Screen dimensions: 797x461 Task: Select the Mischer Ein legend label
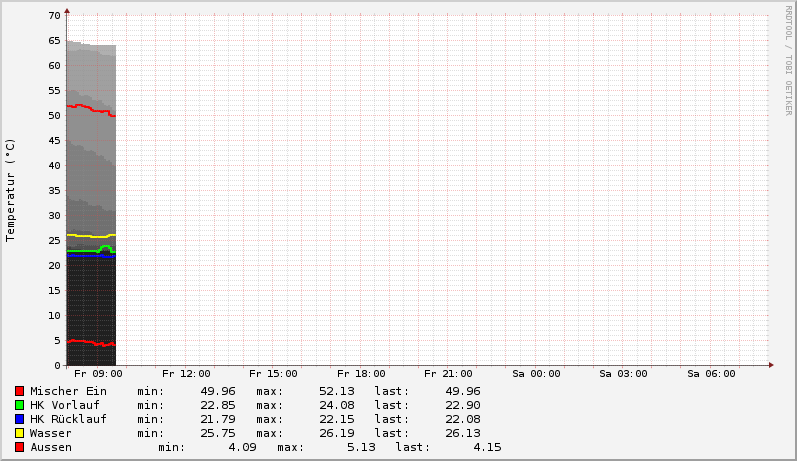point(68,391)
